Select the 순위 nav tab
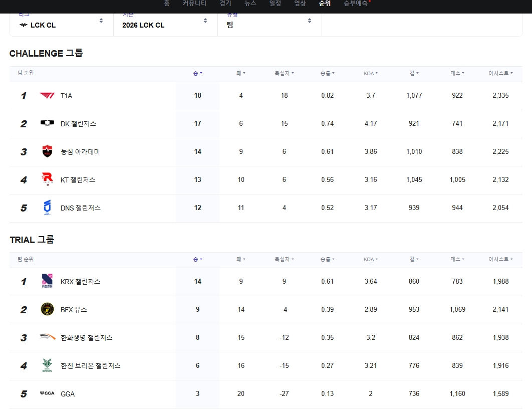532x413 pixels. pyautogui.click(x=325, y=4)
